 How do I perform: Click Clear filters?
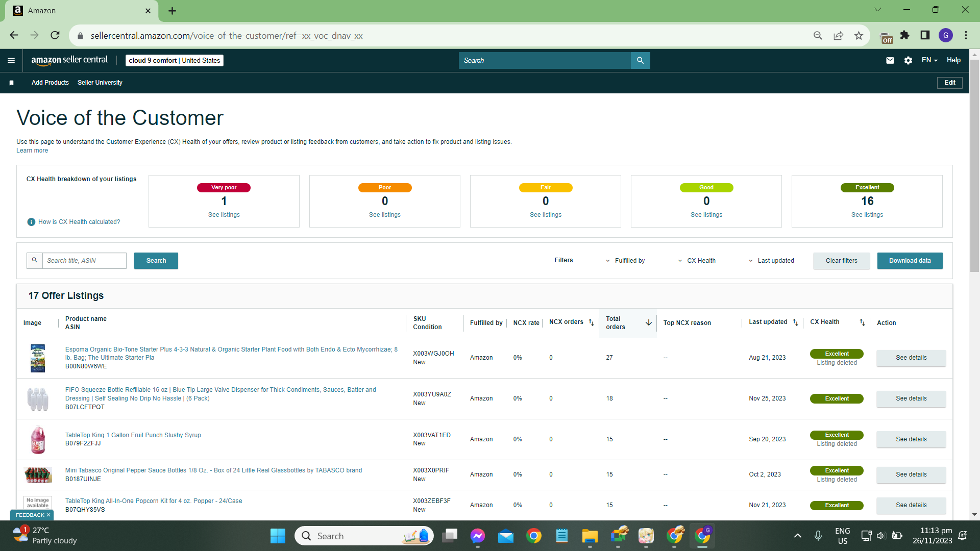pos(842,261)
